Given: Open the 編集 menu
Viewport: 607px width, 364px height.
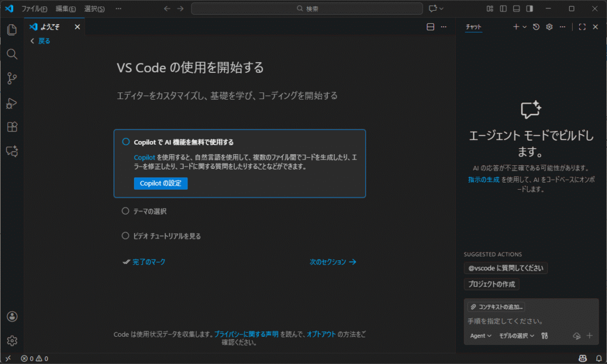Looking at the screenshot, I should (x=65, y=9).
